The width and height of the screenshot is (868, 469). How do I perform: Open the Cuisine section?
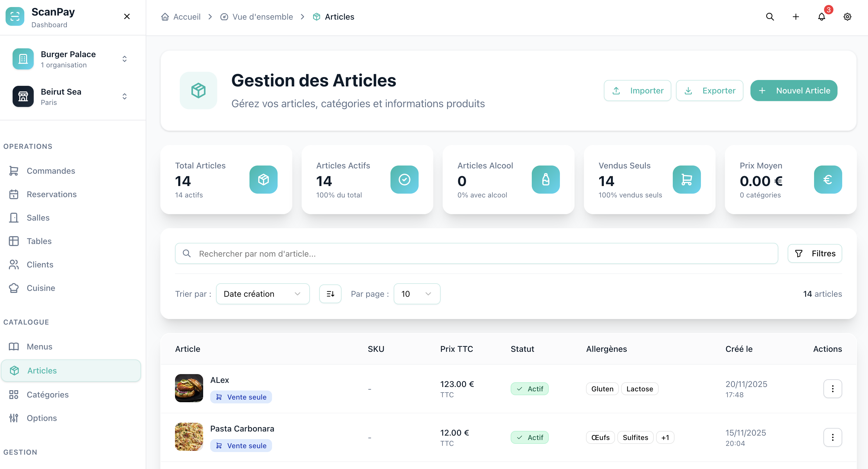coord(41,288)
